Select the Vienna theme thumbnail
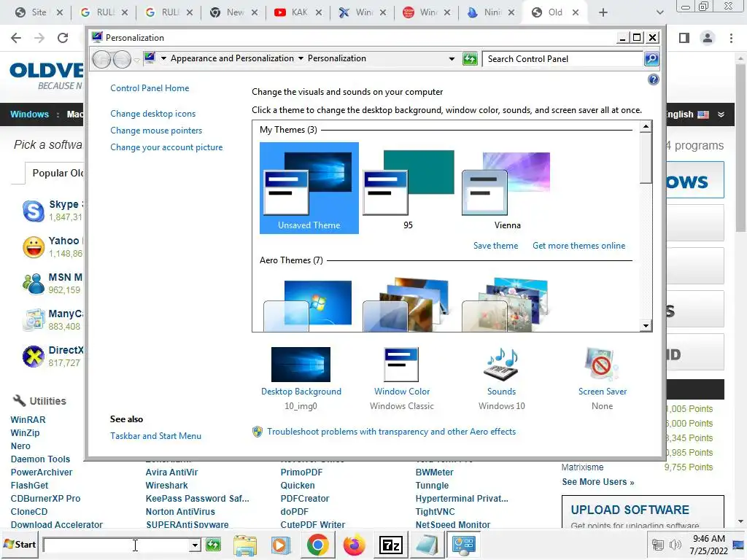This screenshot has width=747, height=560. pyautogui.click(x=508, y=188)
